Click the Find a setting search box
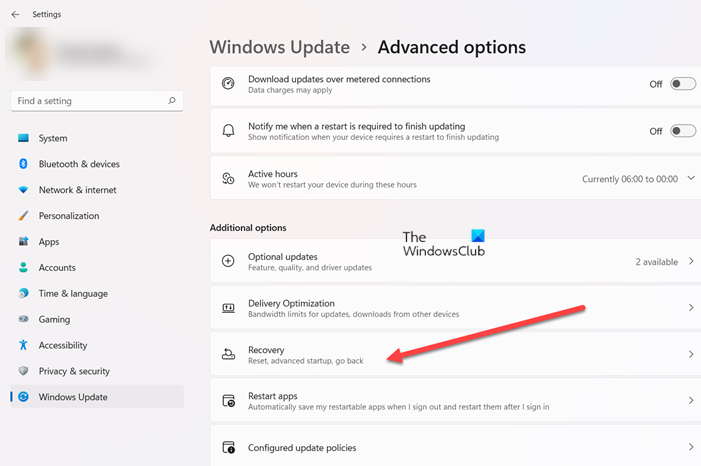 (x=88, y=101)
